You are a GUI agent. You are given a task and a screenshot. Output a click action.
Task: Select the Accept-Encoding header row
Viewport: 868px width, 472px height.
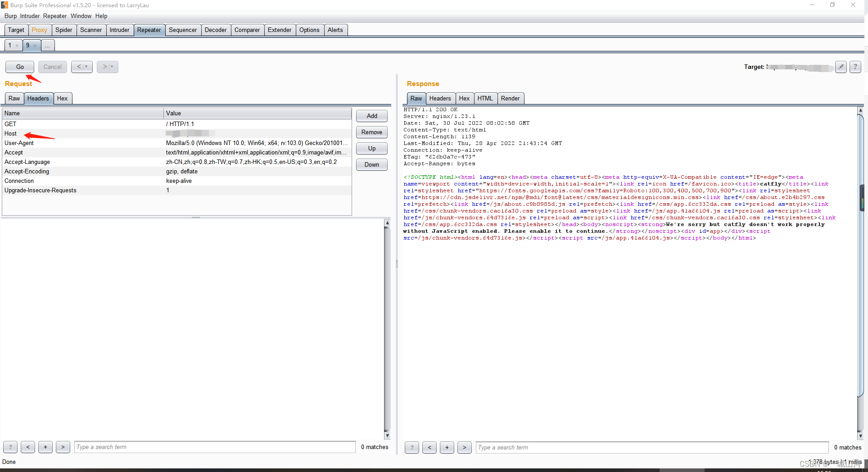coord(177,171)
